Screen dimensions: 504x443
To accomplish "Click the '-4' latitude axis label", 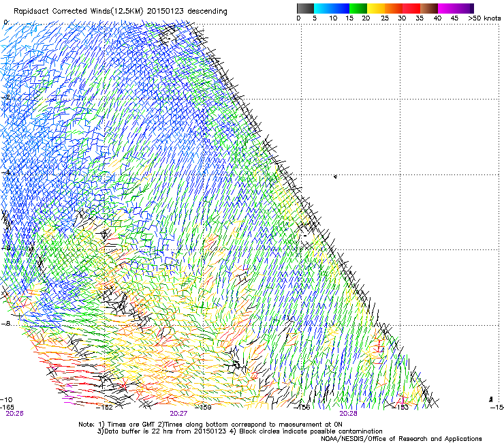I will (5, 172).
